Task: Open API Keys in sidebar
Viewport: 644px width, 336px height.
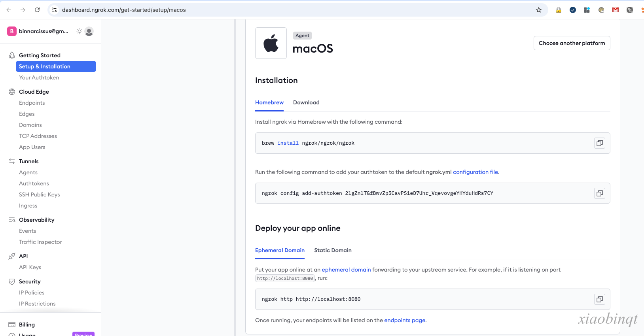Action: click(30, 267)
